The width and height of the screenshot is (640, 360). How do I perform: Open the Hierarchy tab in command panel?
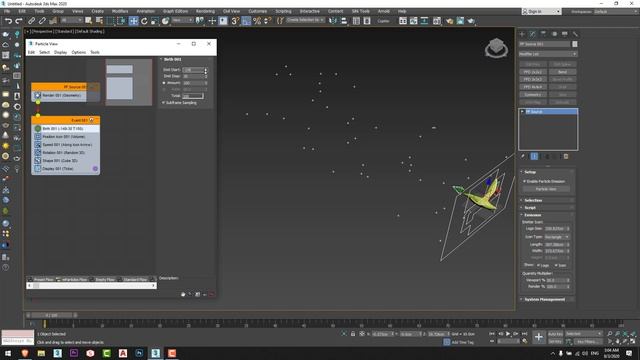click(543, 34)
